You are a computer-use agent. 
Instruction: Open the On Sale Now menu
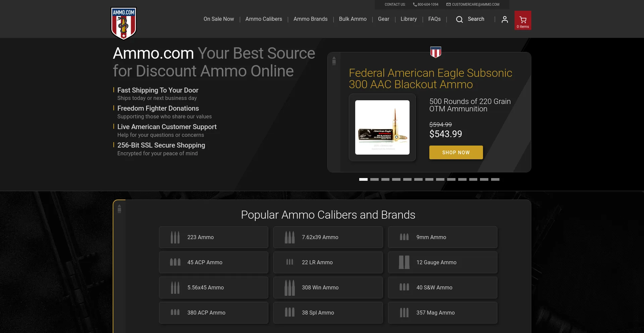(219, 19)
